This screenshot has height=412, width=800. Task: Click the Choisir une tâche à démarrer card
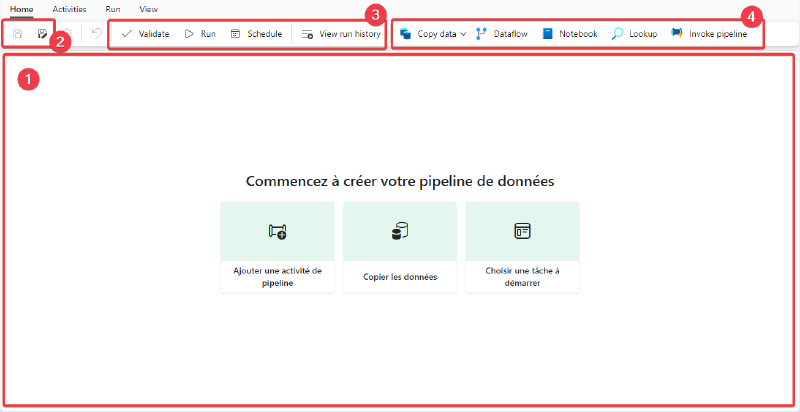[x=522, y=247]
